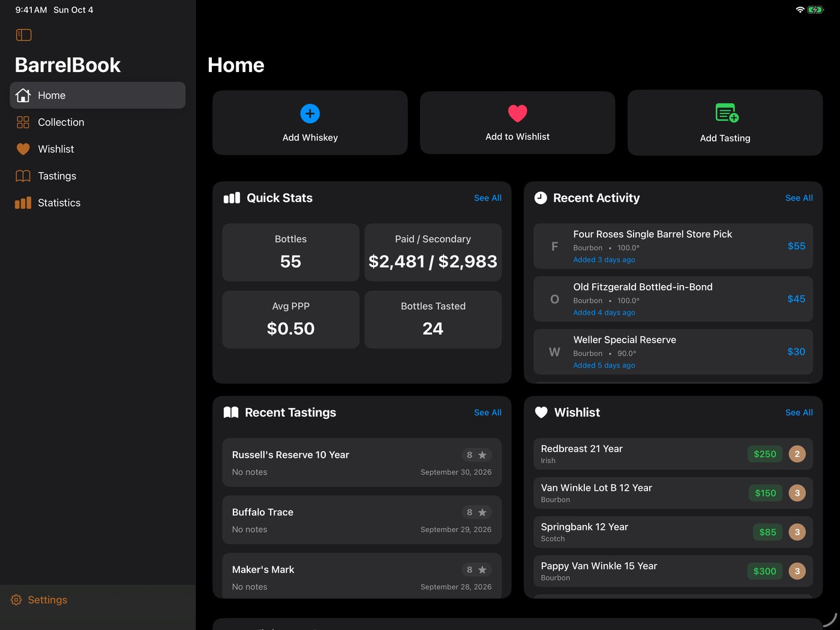This screenshot has width=840, height=630.
Task: See All in Recent Tastings
Action: pos(488,413)
